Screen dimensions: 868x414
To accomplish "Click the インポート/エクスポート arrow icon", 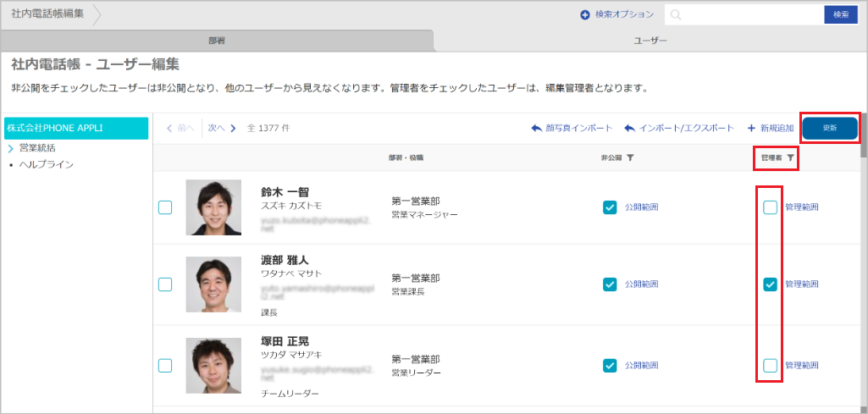I will [629, 129].
